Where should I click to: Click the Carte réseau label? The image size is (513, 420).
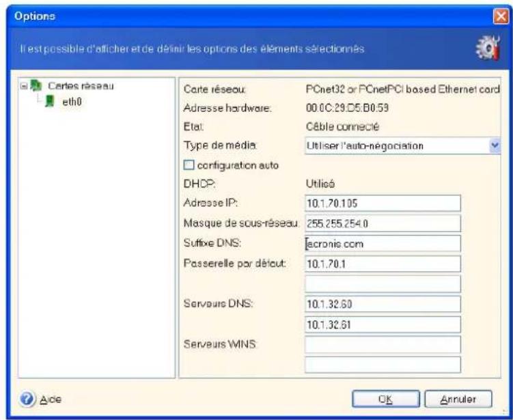pos(214,89)
